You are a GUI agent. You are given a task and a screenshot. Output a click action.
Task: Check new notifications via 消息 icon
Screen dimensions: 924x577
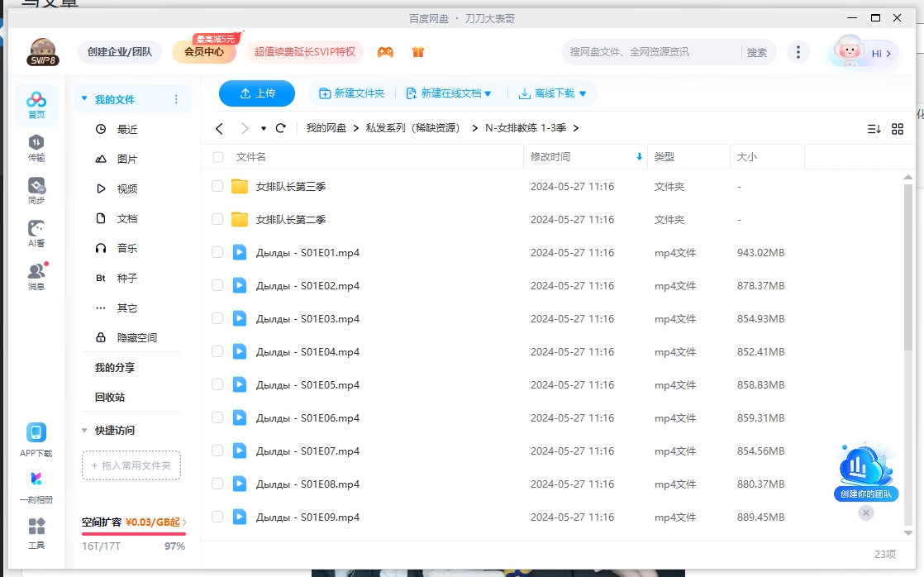[x=36, y=273]
